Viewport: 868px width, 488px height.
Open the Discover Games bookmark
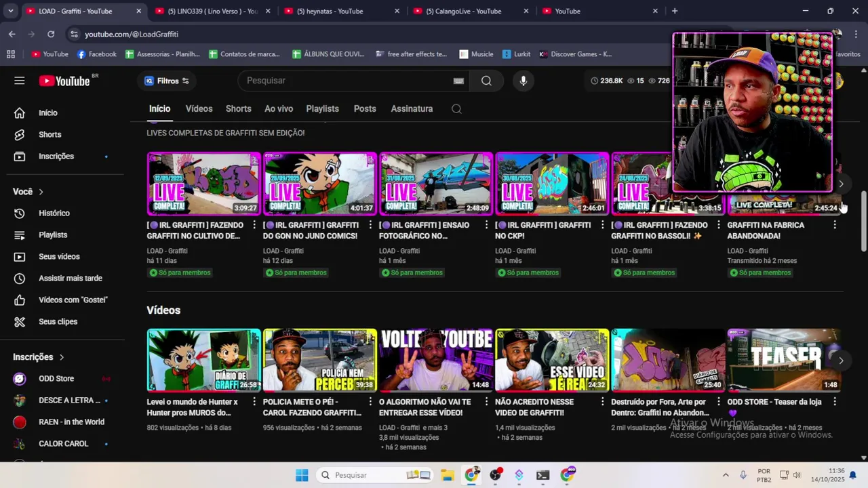tap(575, 54)
